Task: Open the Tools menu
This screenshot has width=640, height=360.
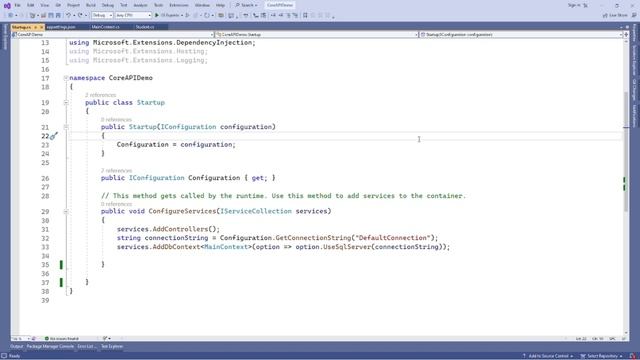Action: (x=158, y=5)
